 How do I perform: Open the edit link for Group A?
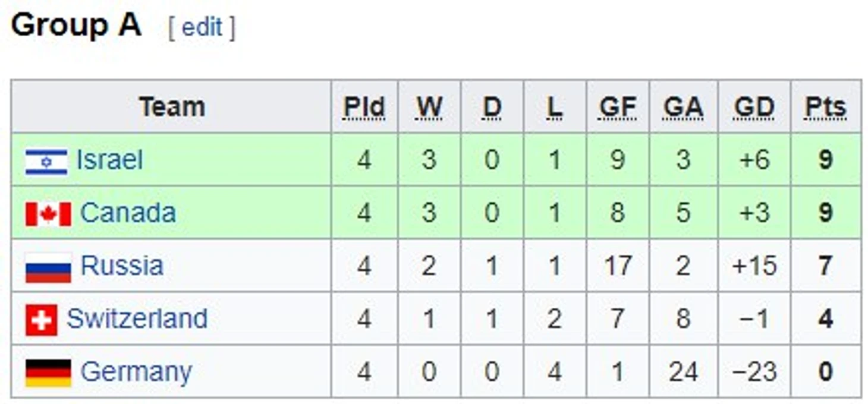[202, 28]
